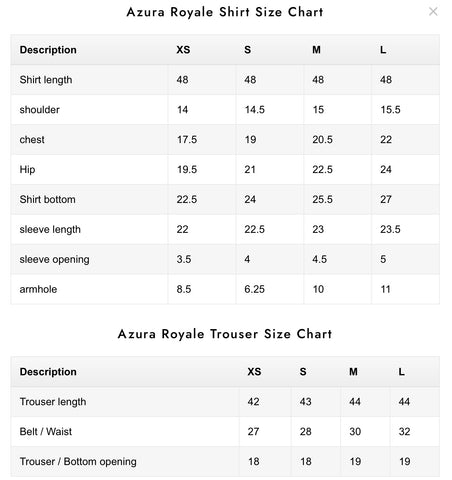This screenshot has height=480, width=452.
Task: Click the S column header in trouser chart
Action: point(303,372)
